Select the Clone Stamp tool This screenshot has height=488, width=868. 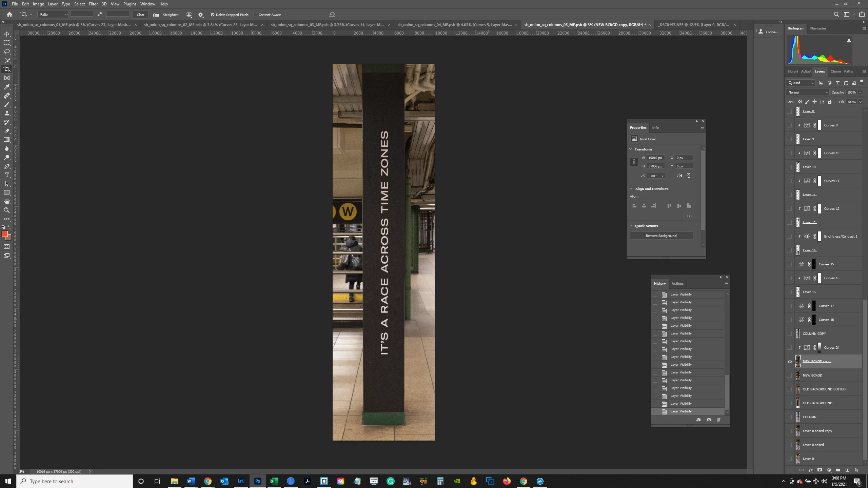[x=7, y=113]
